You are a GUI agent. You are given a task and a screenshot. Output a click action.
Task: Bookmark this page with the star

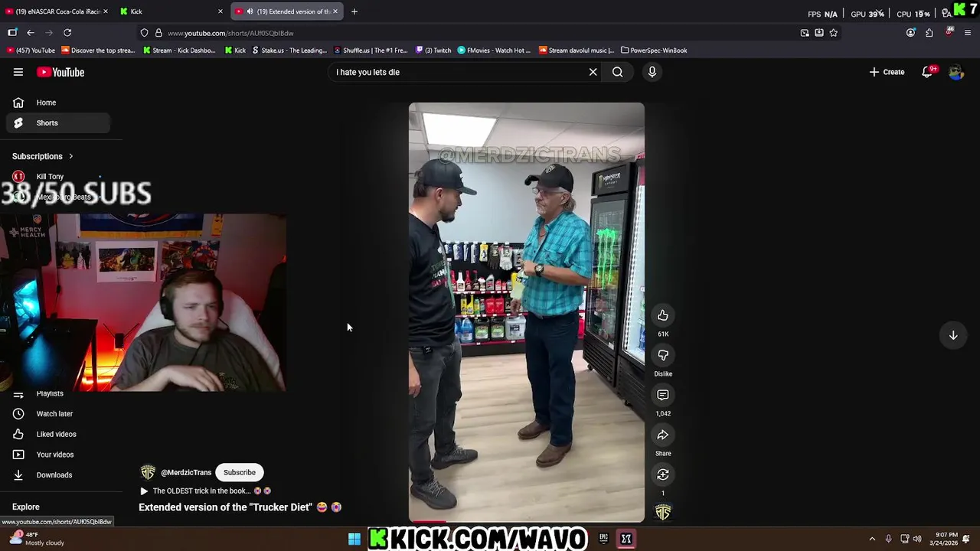pos(833,33)
